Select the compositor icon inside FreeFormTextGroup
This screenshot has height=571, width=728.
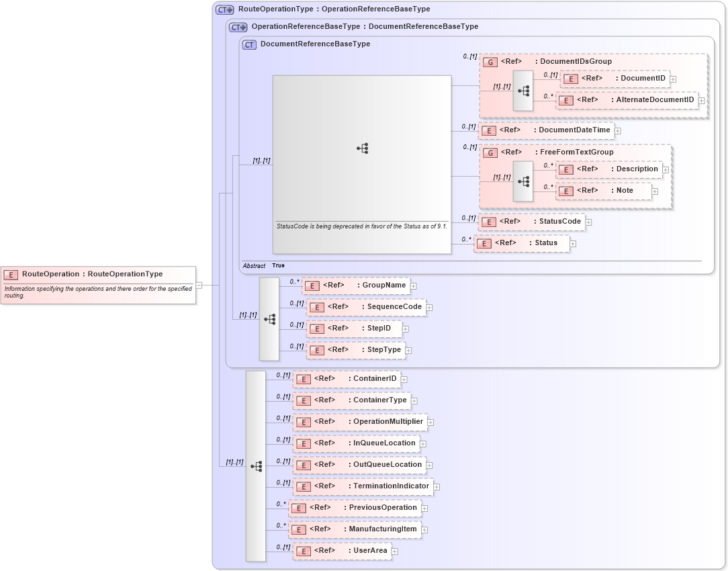click(x=523, y=180)
